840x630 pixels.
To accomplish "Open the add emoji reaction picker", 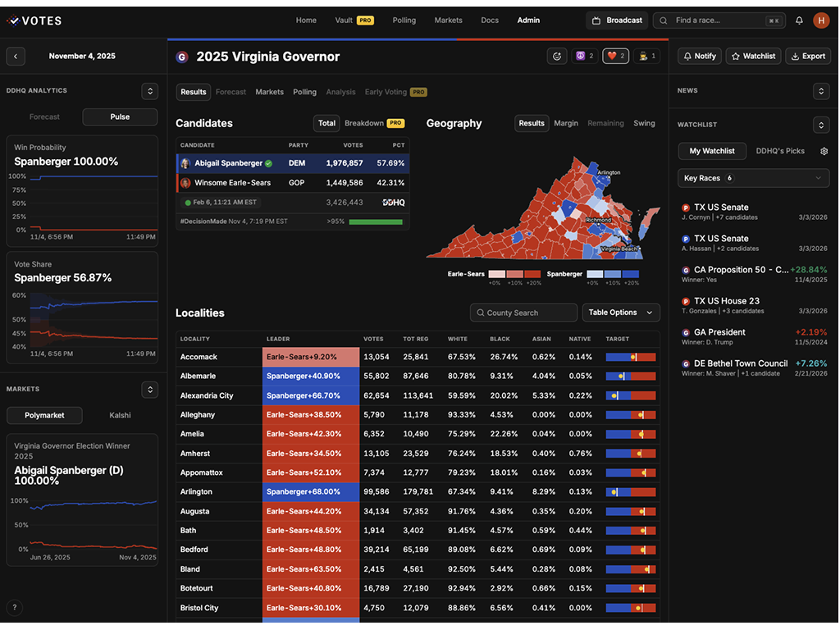I will click(557, 56).
